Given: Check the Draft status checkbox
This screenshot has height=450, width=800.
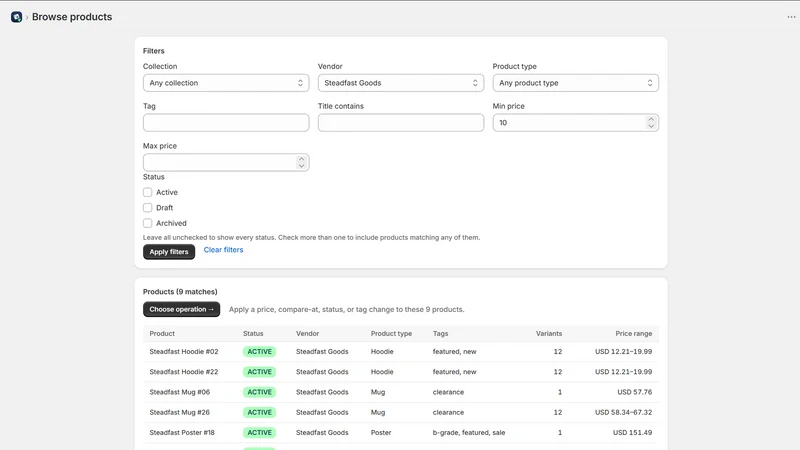Looking at the screenshot, I should (147, 208).
